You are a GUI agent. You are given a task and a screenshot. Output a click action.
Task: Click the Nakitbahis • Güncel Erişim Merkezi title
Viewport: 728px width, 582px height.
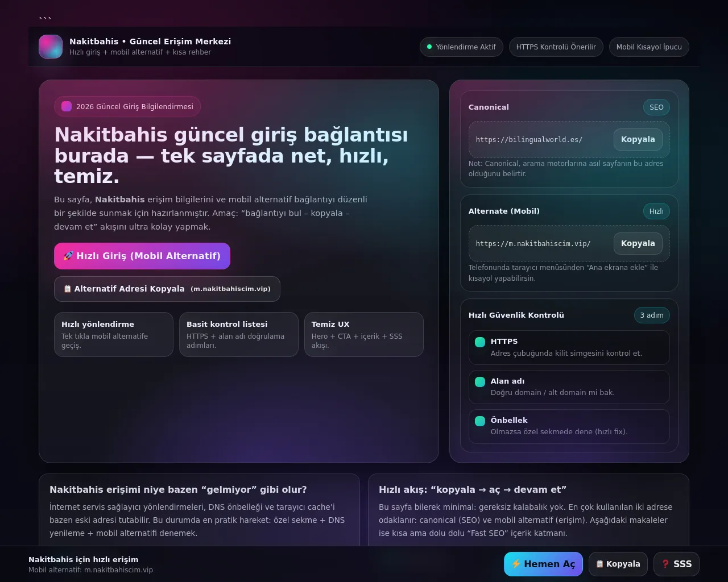pos(150,41)
